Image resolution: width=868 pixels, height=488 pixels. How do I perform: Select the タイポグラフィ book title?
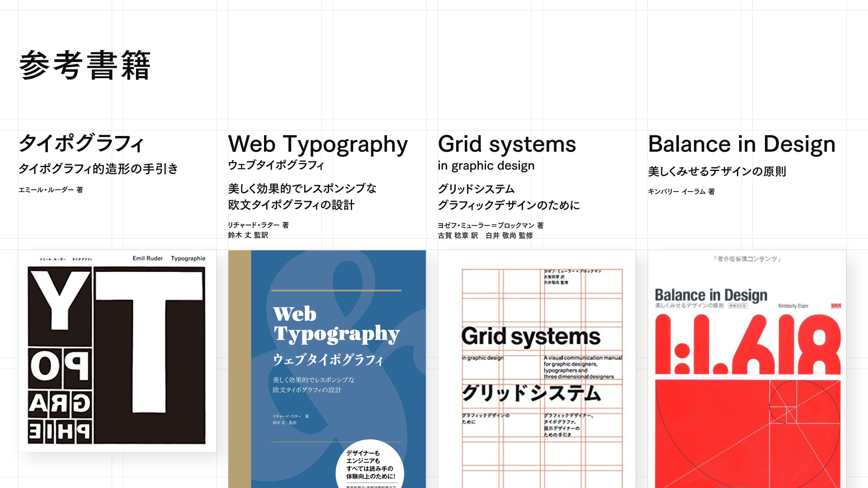click(x=81, y=144)
